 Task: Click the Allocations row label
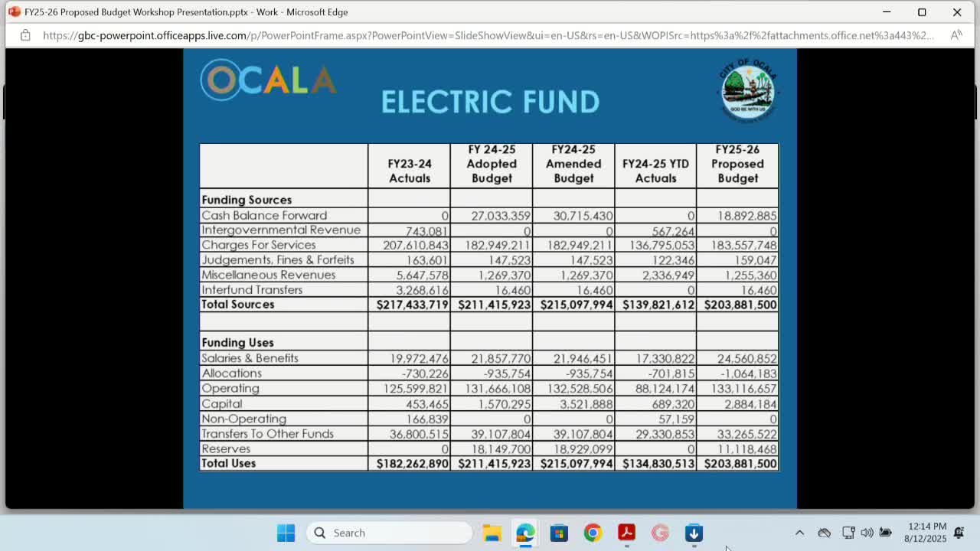tap(231, 373)
